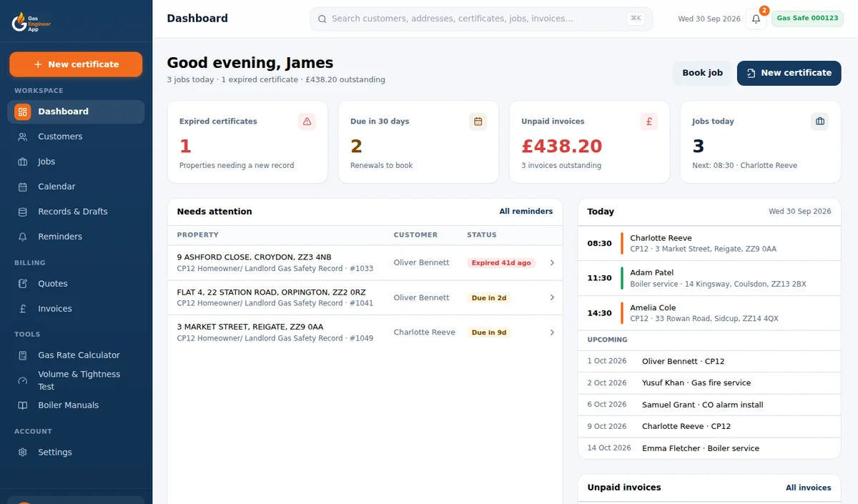Screen dimensions: 858x504
Task: Click the Book job button
Action: tap(702, 73)
